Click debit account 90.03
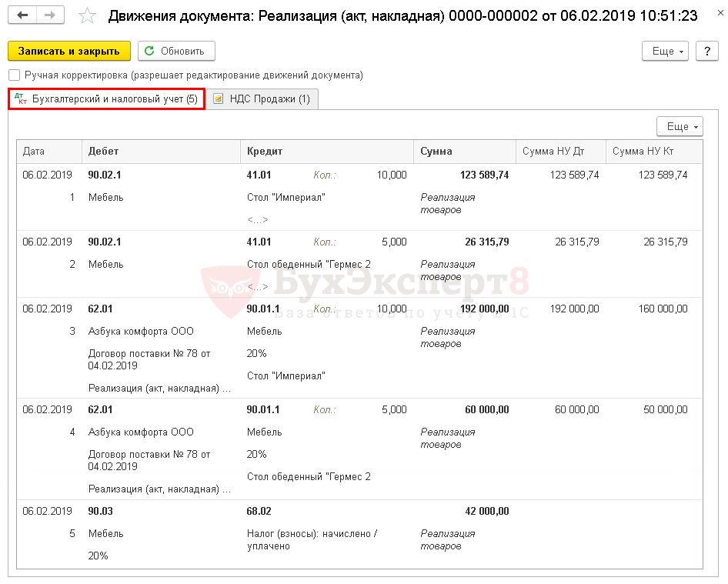 coord(100,511)
